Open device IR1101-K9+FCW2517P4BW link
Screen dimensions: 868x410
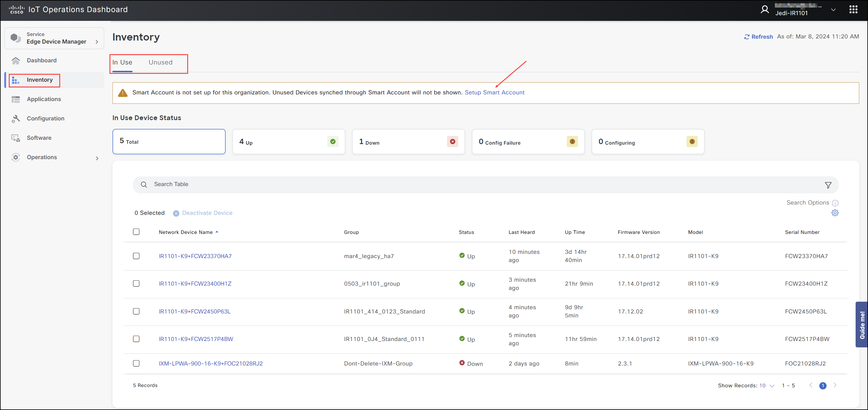point(196,339)
